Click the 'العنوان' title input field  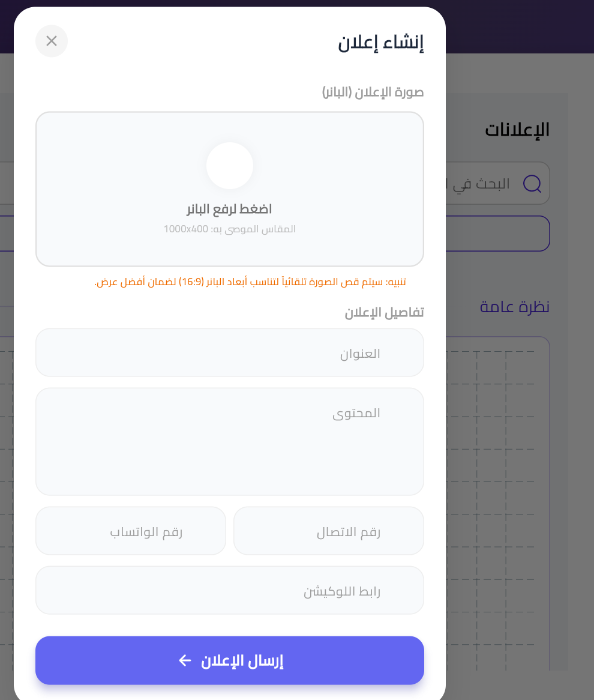pyautogui.click(x=230, y=352)
